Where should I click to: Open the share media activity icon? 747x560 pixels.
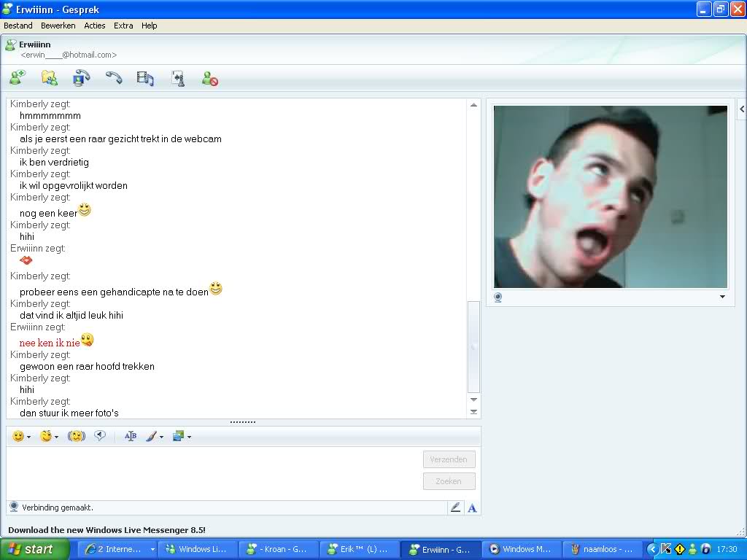145,78
